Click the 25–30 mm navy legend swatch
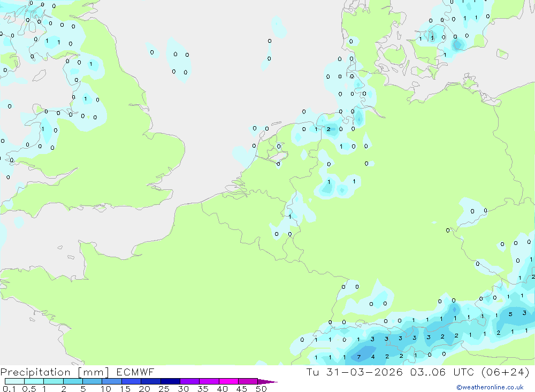535x392 pixels. tap(170, 381)
